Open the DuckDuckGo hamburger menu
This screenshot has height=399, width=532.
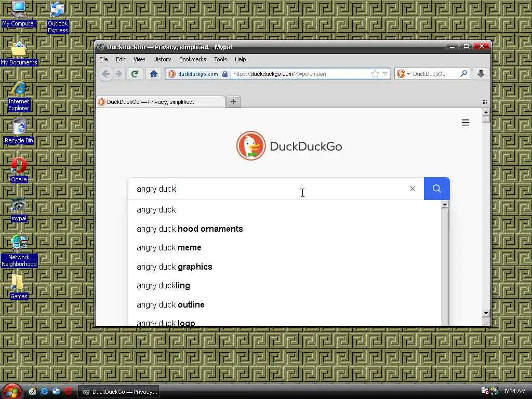tap(465, 123)
